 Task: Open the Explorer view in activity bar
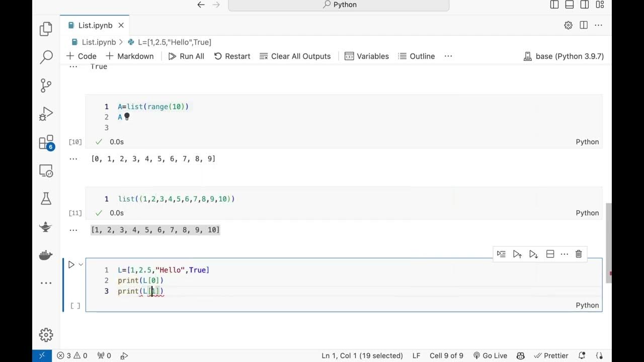tap(46, 29)
